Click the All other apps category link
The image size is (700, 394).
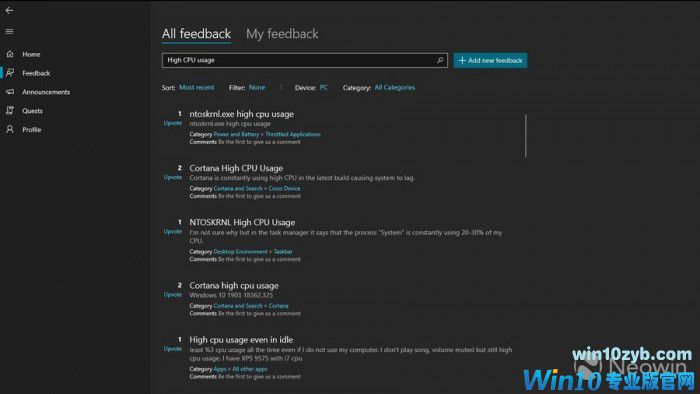pos(250,369)
